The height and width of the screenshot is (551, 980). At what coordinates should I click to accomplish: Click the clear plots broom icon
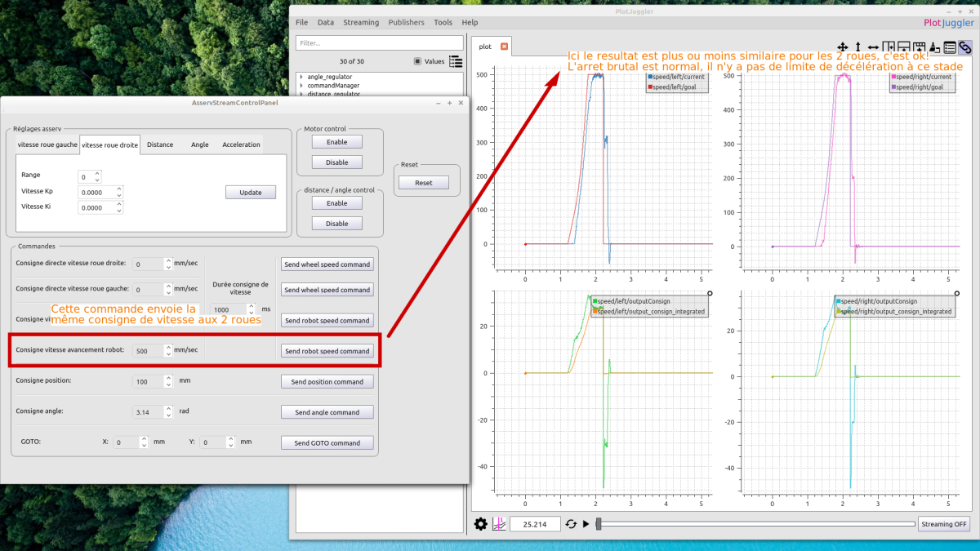click(934, 47)
